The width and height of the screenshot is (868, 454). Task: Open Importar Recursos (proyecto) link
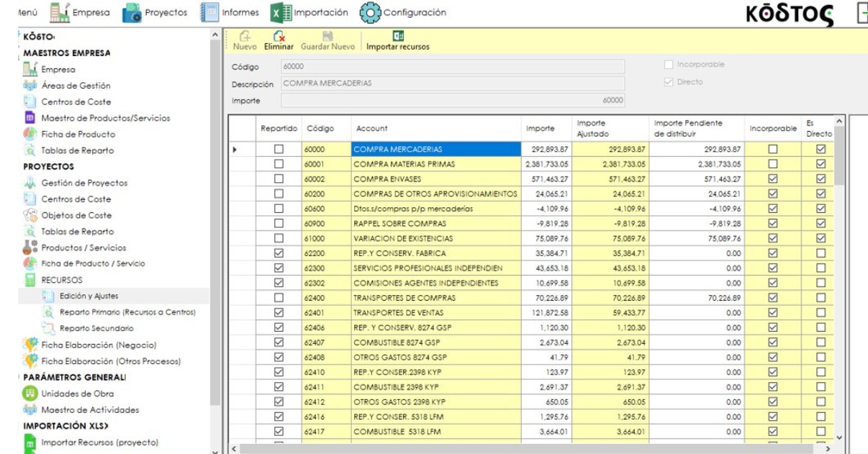click(99, 442)
